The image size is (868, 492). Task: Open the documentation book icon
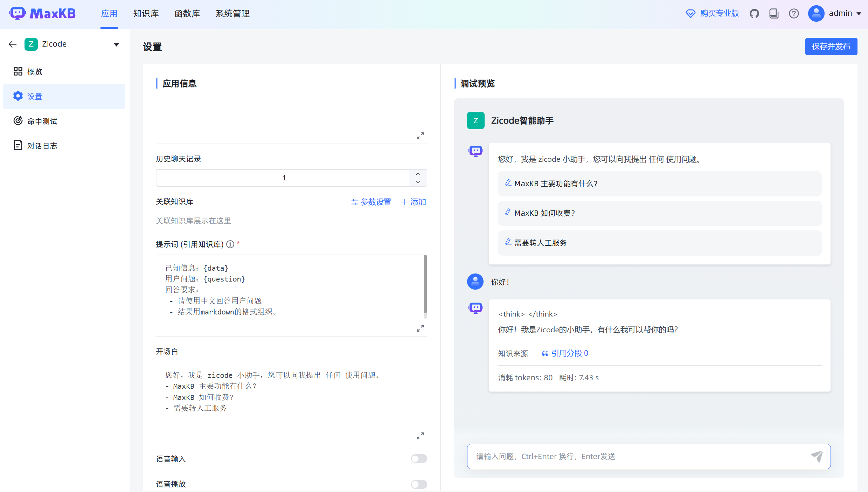(774, 14)
